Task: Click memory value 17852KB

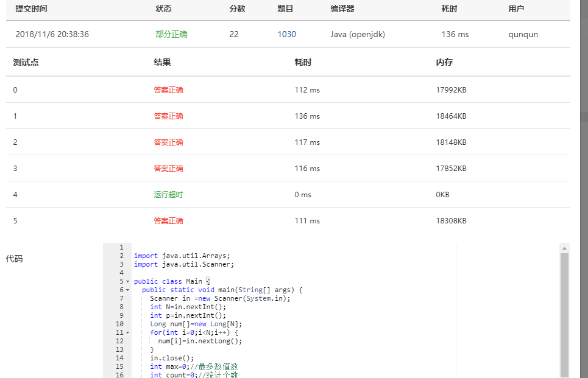Action: click(451, 169)
